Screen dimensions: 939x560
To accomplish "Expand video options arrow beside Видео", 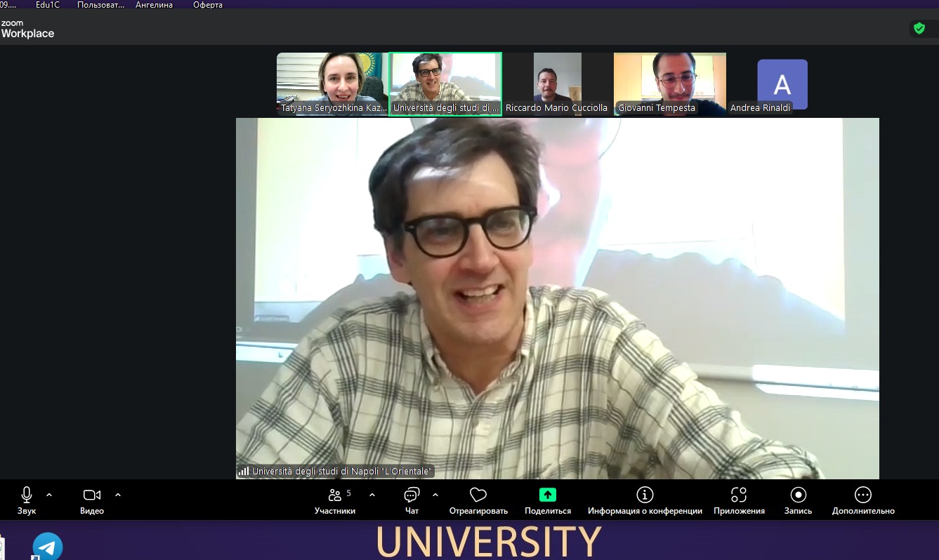I will [118, 495].
